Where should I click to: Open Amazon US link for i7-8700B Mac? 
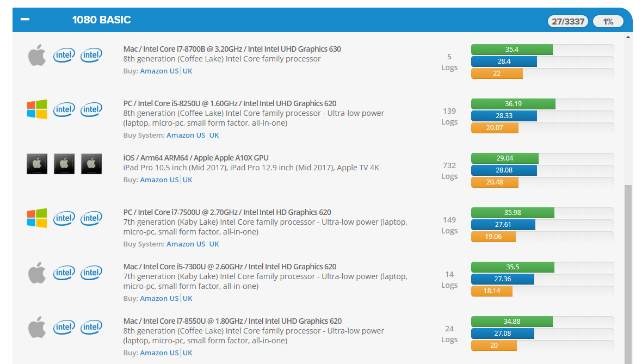pyautogui.click(x=159, y=71)
